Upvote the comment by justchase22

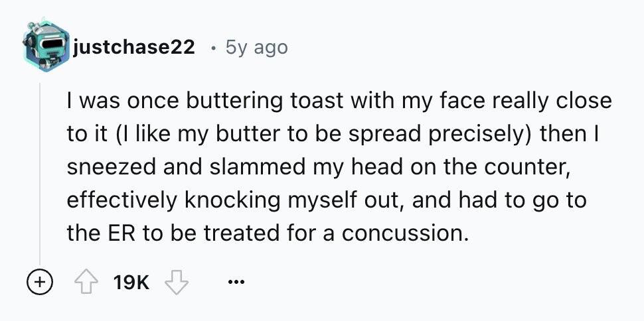84,283
